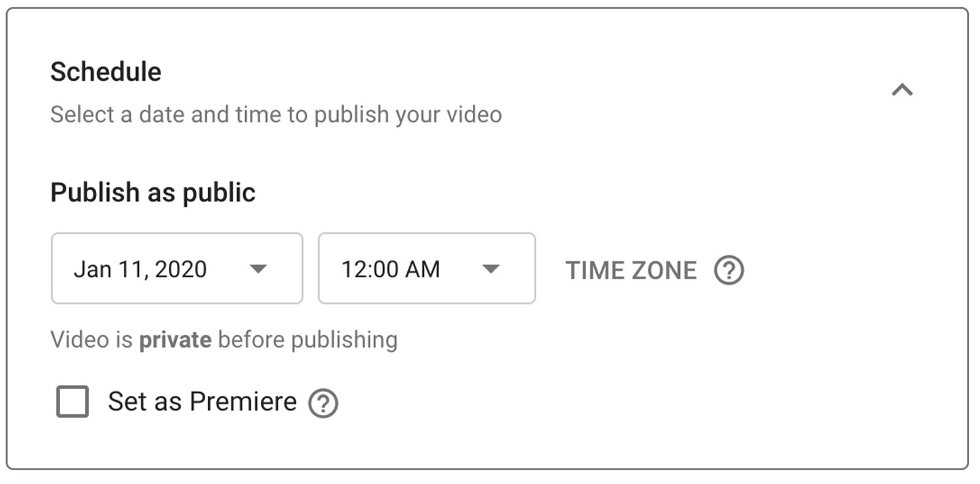This screenshot has width=980, height=484.
Task: Click the help icon beside TIME ZONE
Action: point(729,270)
